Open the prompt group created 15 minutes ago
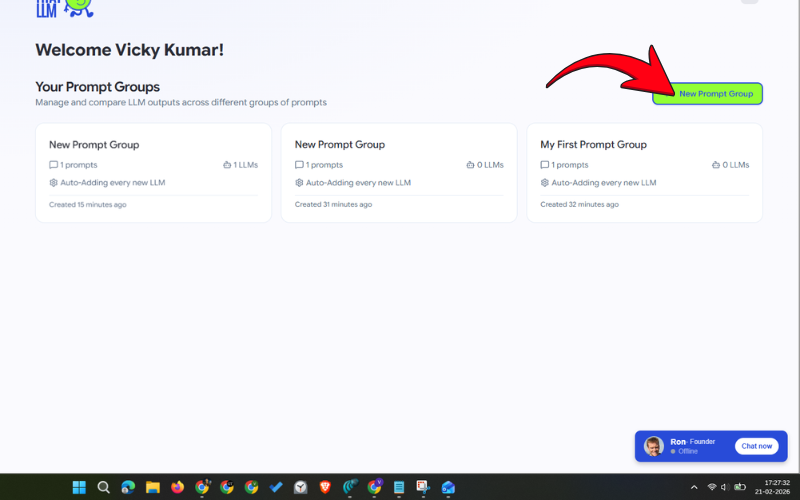Image resolution: width=800 pixels, height=500 pixels. coord(153,173)
